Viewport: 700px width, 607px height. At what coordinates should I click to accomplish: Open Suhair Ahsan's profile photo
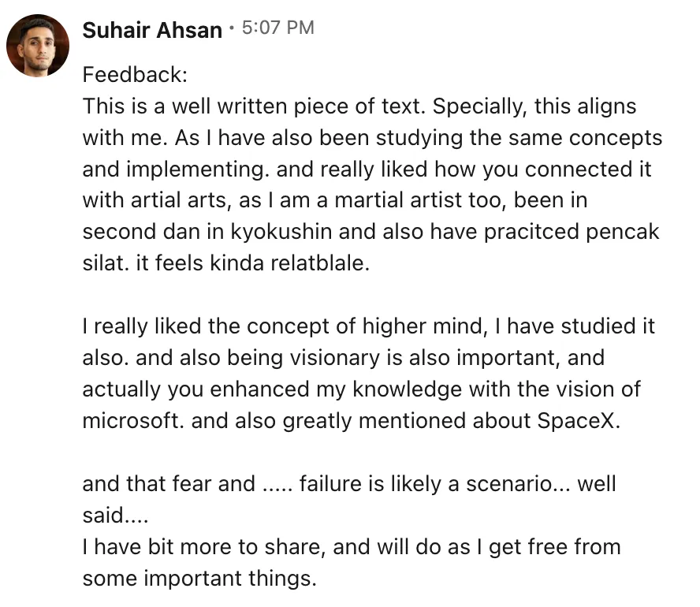[38, 46]
